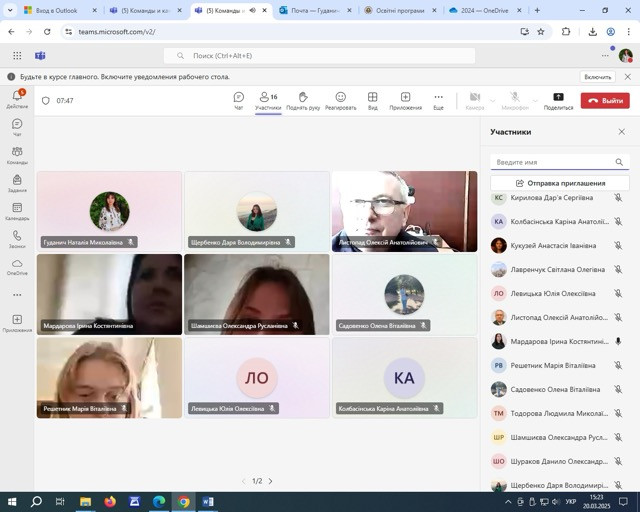Viewport: 640px width, 512px height.
Task: Open view (Вид) options
Action: (x=372, y=101)
